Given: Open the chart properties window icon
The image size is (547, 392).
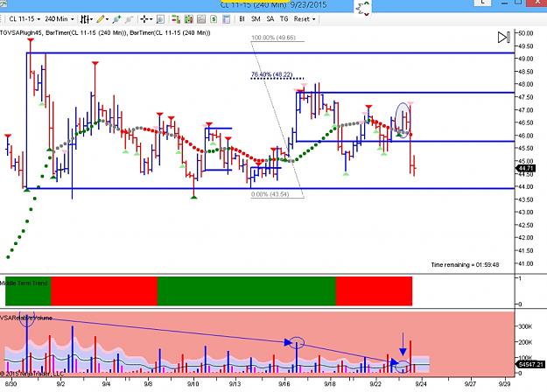Looking at the screenshot, I should click(x=227, y=19).
